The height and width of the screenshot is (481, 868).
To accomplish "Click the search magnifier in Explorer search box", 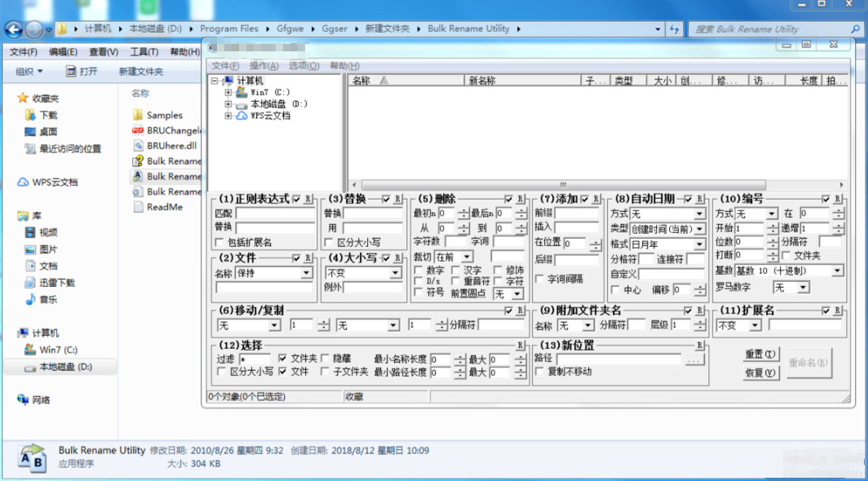I will click(x=855, y=29).
